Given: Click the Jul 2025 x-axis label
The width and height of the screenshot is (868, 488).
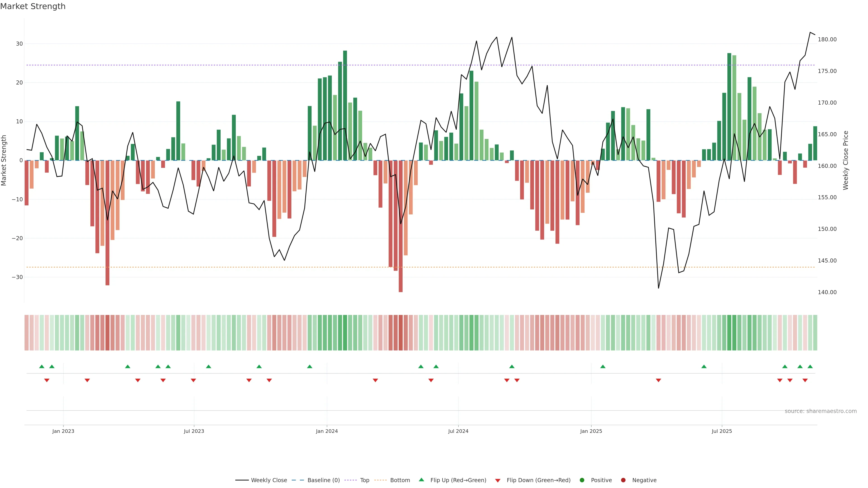Looking at the screenshot, I should tap(722, 431).
